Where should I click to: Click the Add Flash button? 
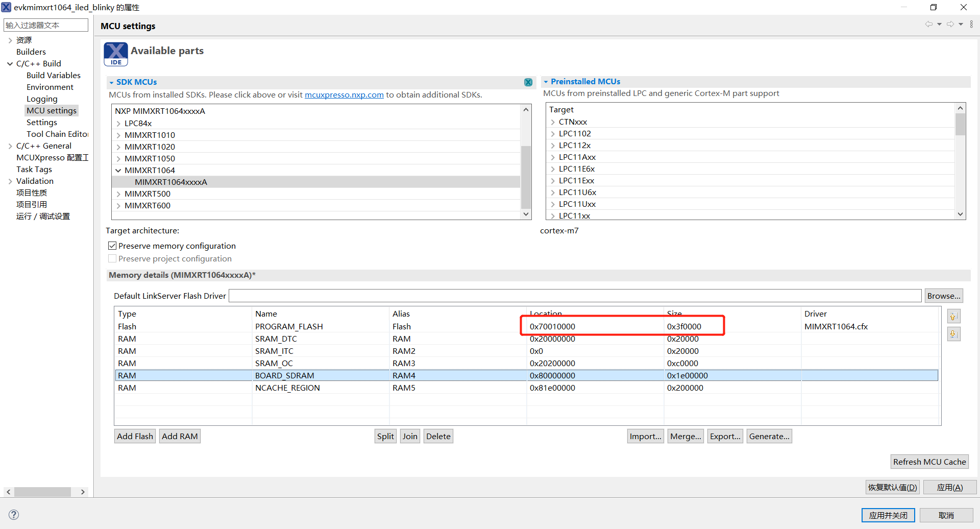[x=135, y=436]
